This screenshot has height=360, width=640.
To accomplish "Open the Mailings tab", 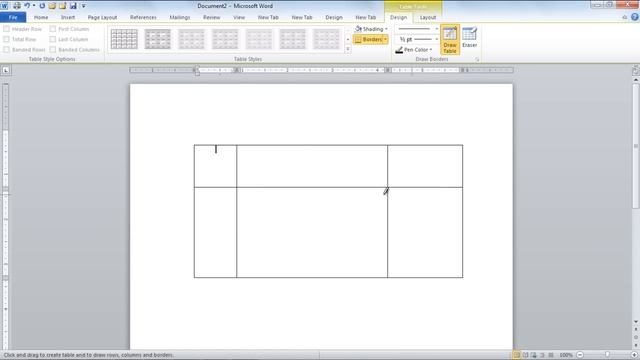I will (x=180, y=17).
